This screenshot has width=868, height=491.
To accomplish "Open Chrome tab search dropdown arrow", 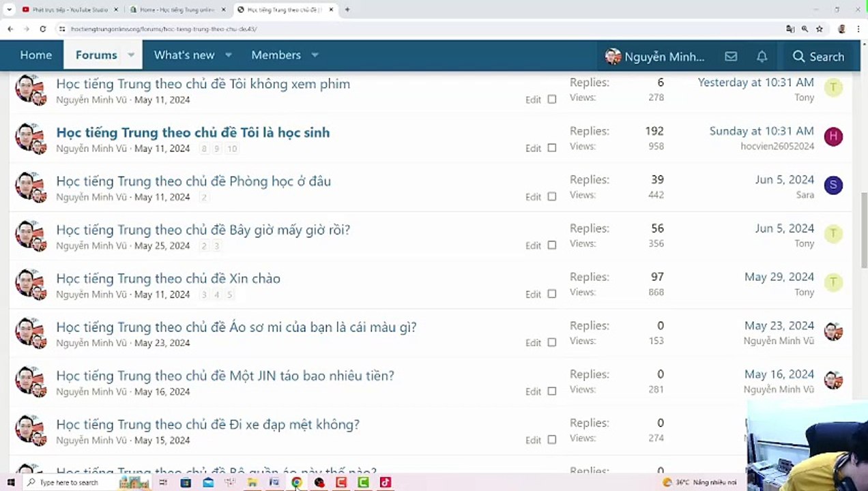I will coord(9,10).
